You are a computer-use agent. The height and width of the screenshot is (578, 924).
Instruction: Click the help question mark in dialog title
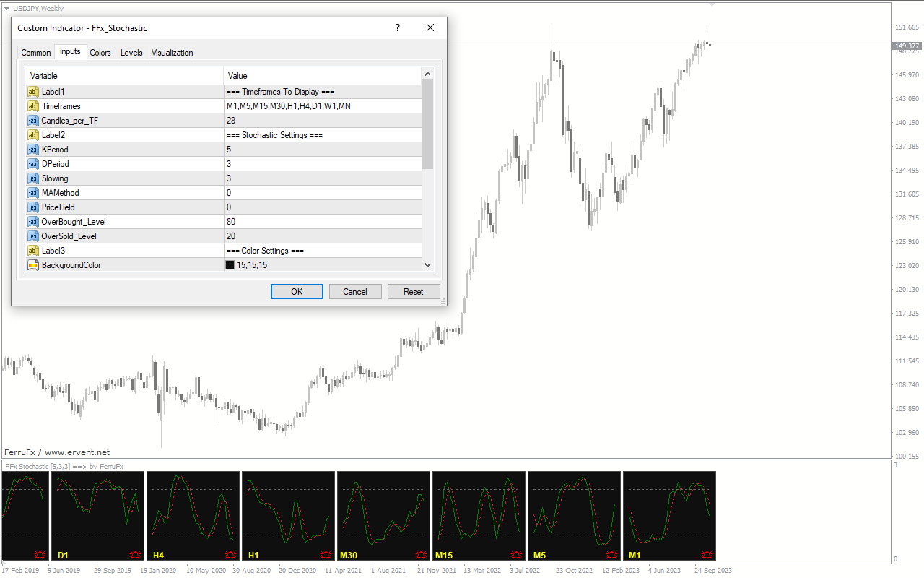click(397, 28)
